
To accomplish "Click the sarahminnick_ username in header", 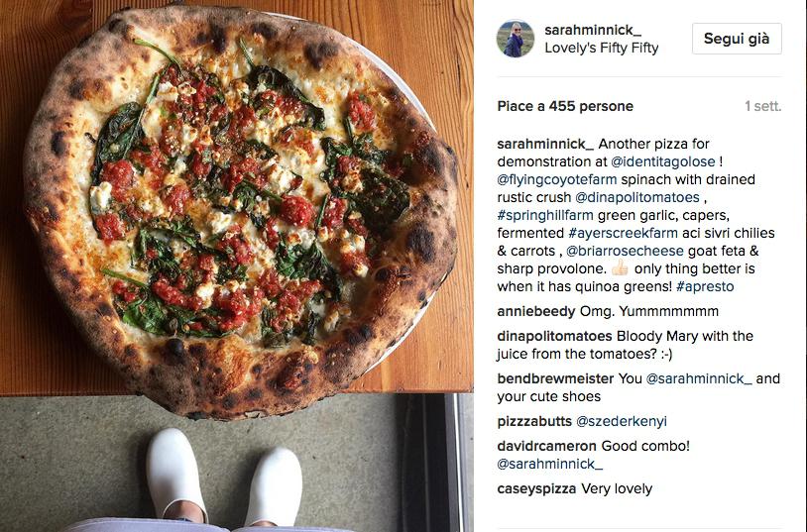I will (x=593, y=30).
